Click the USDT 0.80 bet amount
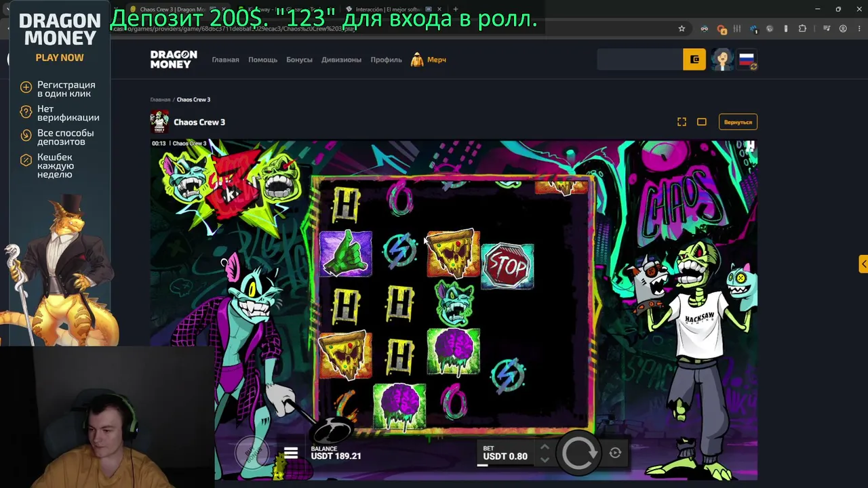Viewport: 868px width, 488px height. pyautogui.click(x=505, y=456)
